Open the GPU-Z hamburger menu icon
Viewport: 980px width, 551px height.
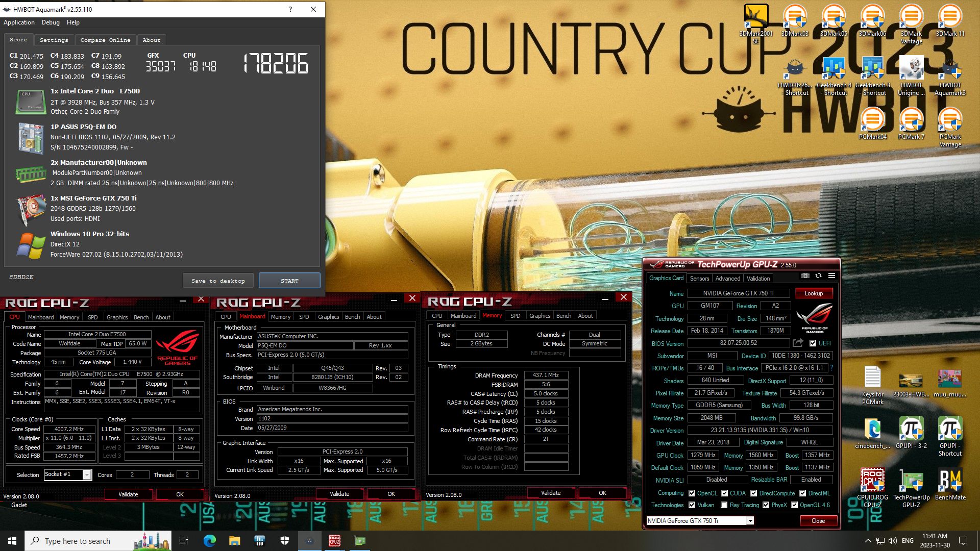[831, 275]
